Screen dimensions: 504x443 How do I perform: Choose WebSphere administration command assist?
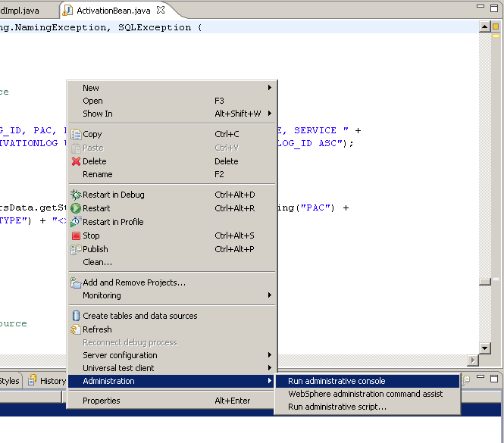tap(368, 394)
